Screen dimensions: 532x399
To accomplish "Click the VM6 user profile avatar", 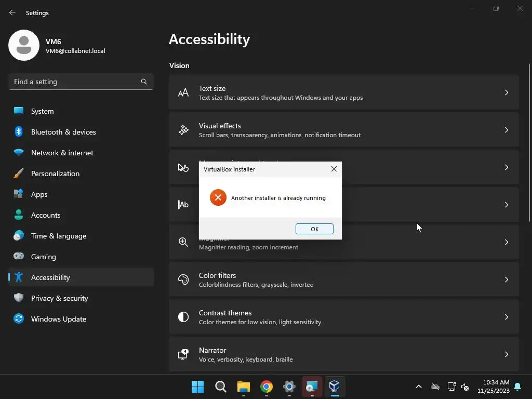I will pyautogui.click(x=24, y=45).
